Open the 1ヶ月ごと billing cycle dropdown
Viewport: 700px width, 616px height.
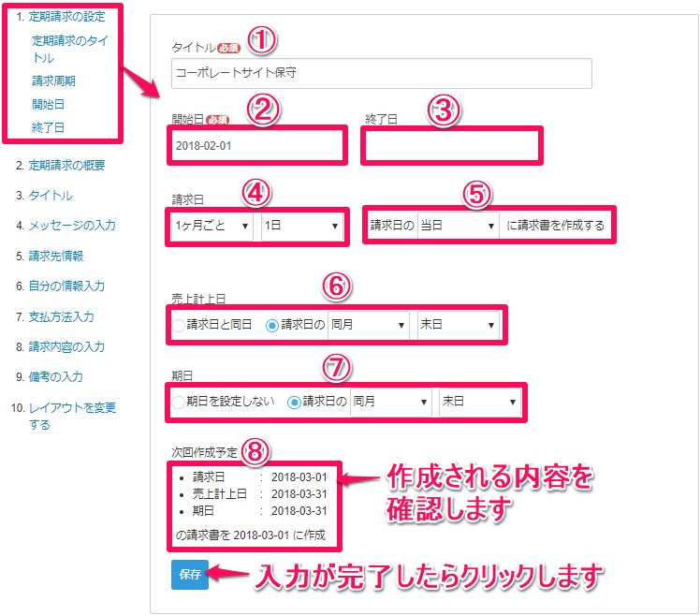point(212,226)
